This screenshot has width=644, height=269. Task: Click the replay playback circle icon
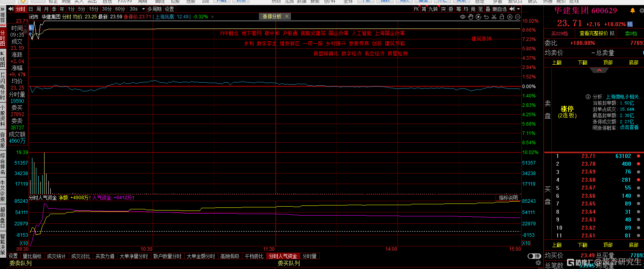(478, 17)
